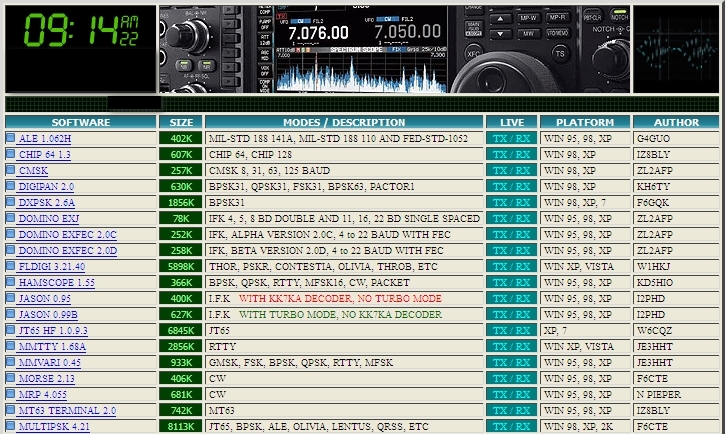Open the DOMINO EXFEC 2.0D link

[68, 251]
